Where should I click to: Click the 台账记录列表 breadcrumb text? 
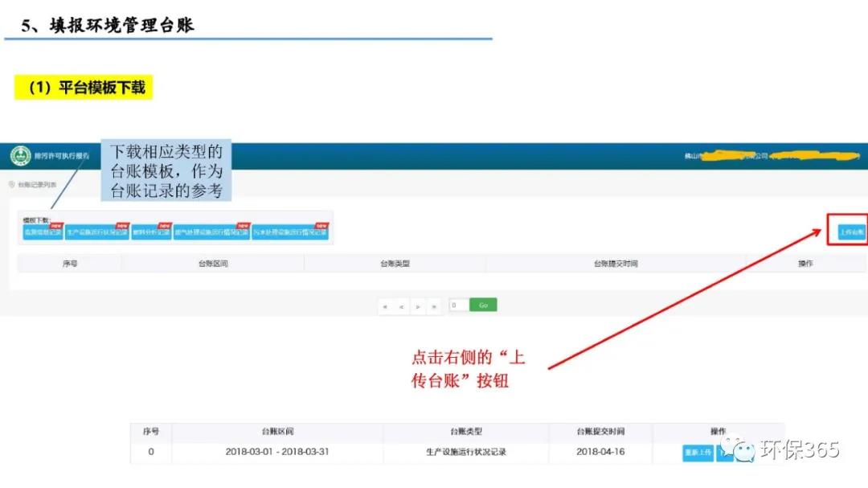[37, 185]
